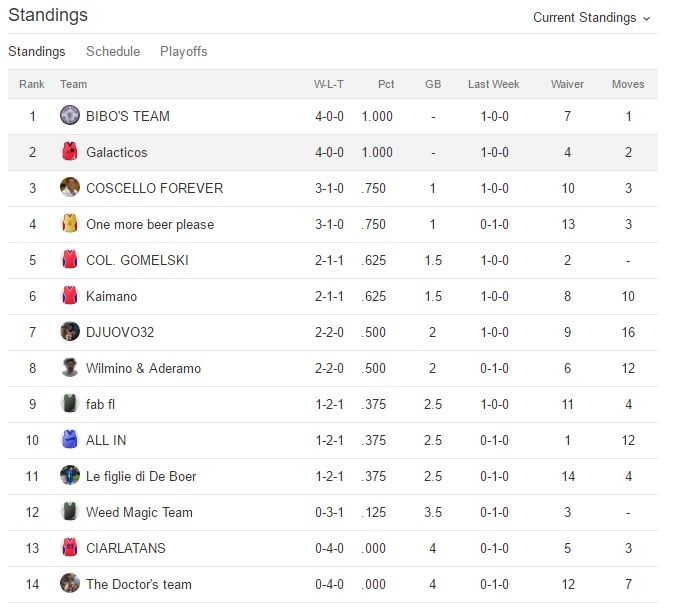
Task: Open the Kaimano team link
Action: [x=112, y=296]
